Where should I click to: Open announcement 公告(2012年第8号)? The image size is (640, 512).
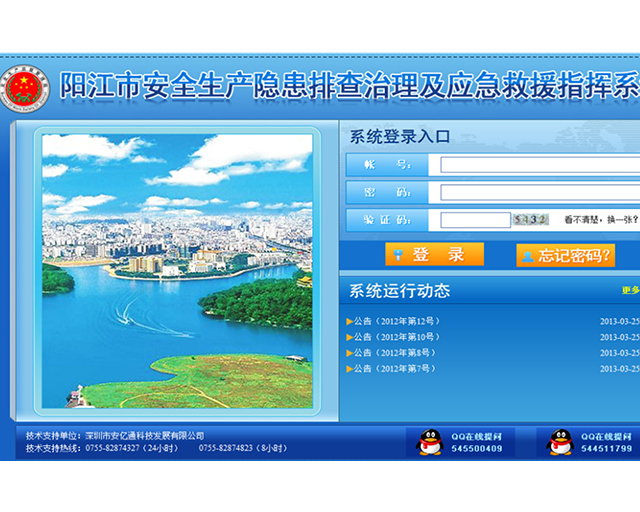(394, 353)
